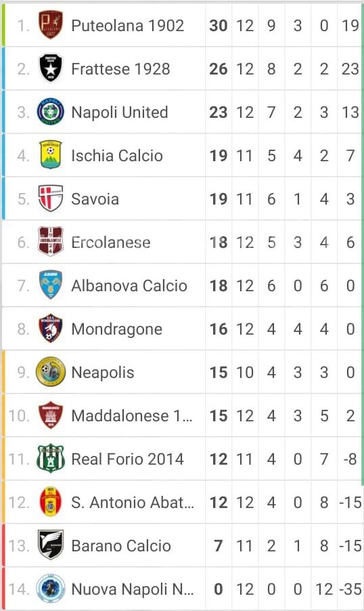
Task: Open the Savoia team name link
Action: click(95, 199)
